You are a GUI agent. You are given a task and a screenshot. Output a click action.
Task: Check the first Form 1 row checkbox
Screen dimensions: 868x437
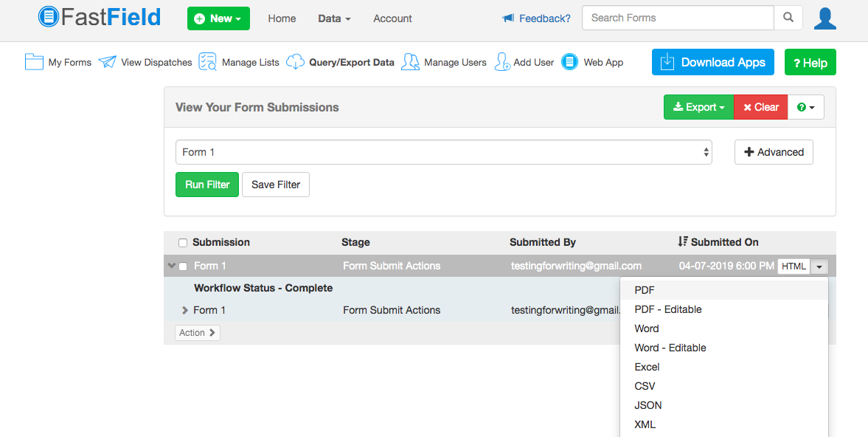pos(183,266)
